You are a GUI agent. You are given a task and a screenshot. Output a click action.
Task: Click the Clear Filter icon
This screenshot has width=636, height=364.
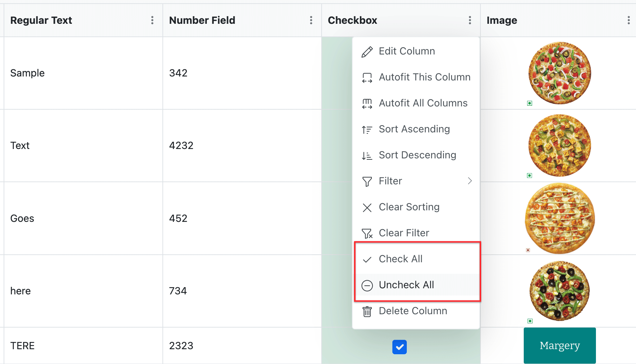tap(367, 233)
